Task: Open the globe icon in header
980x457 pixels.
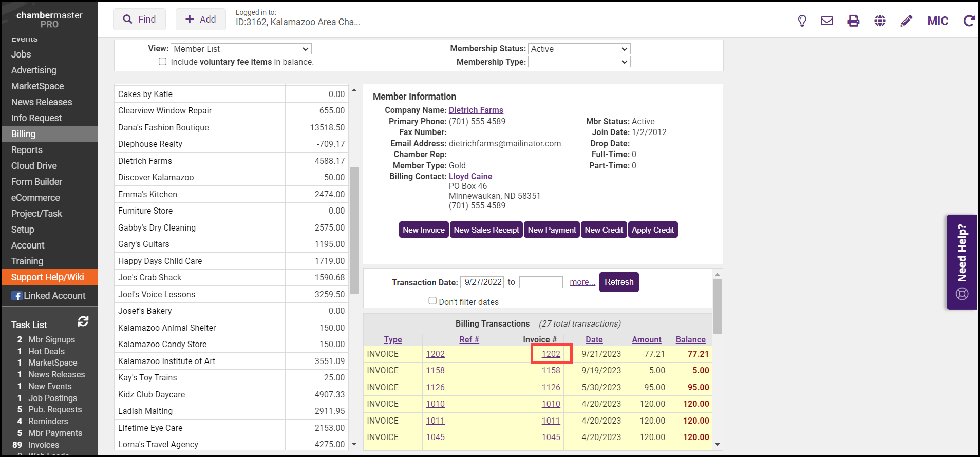Action: (880, 21)
